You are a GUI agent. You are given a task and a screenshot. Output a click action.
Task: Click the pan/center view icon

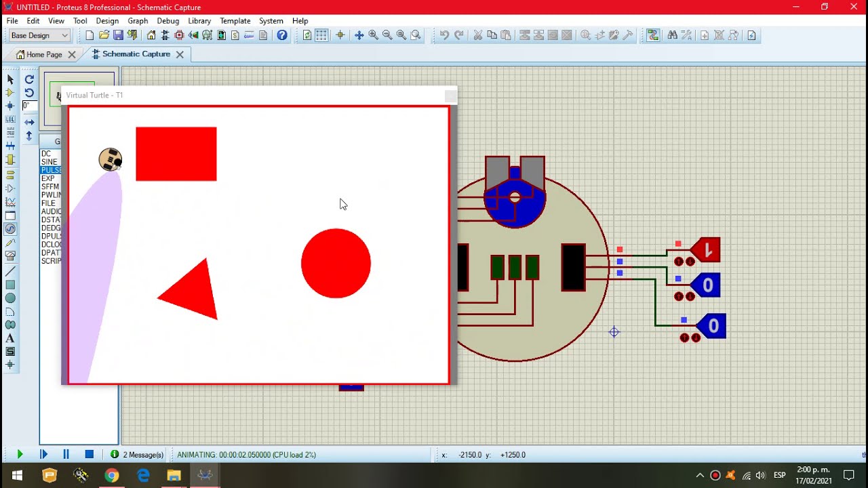click(x=359, y=35)
